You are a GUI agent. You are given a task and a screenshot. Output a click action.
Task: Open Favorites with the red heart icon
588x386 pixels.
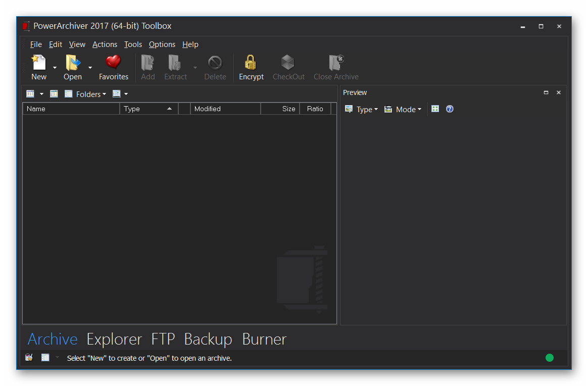coord(113,62)
